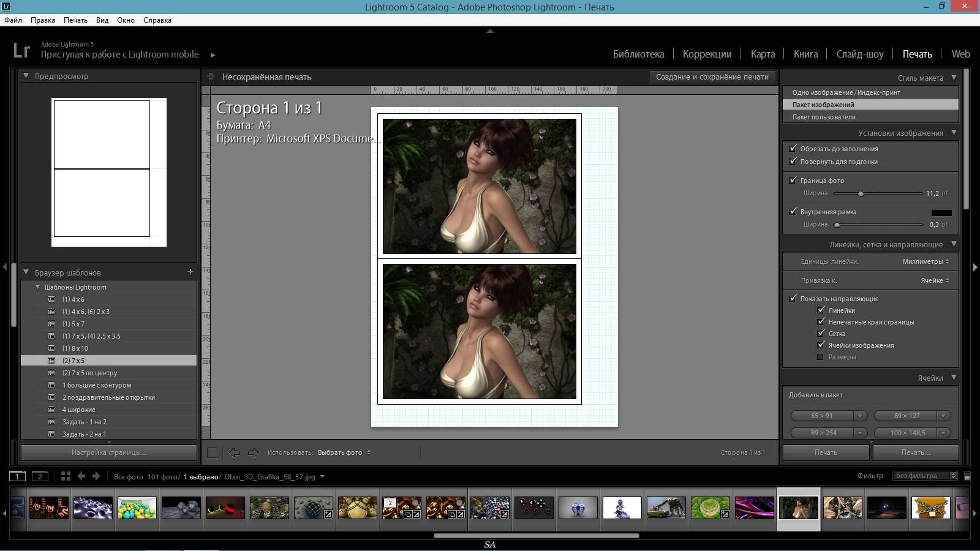Toggle Show Guides checkbox (Показать направляющие)
This screenshot has height=551, width=980.
(793, 298)
